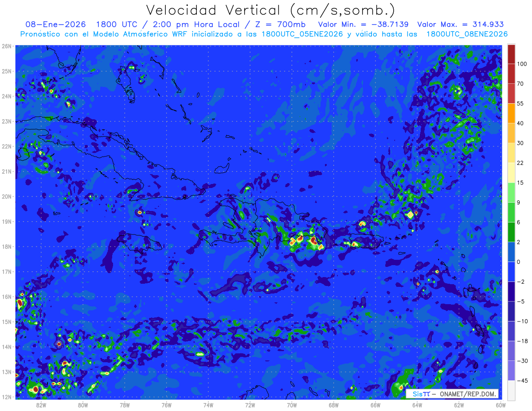Pick the lavender colorbar segment between -45 and -30
The width and height of the screenshot is (532, 411).
[512, 371]
